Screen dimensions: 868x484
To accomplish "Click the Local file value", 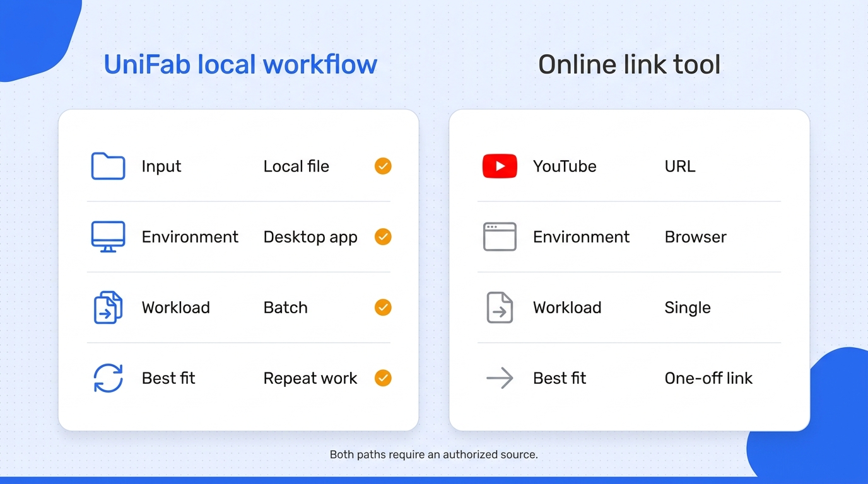I will [x=296, y=166].
